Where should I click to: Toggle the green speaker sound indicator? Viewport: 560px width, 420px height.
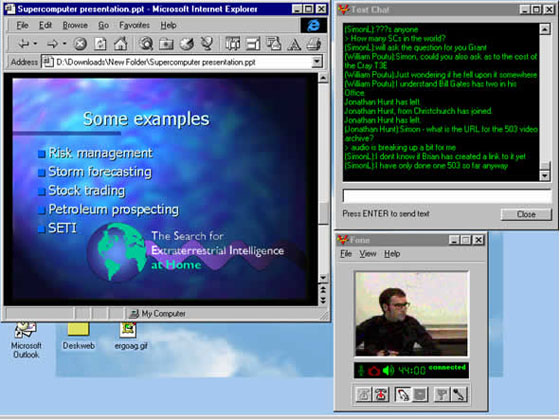pos(389,370)
